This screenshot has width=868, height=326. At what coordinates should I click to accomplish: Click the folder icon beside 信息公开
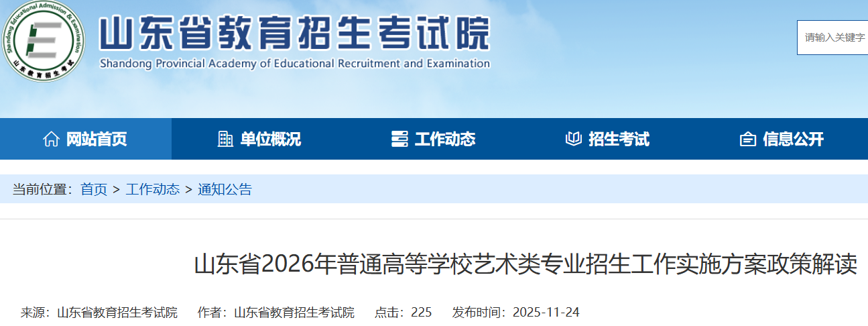pyautogui.click(x=747, y=139)
